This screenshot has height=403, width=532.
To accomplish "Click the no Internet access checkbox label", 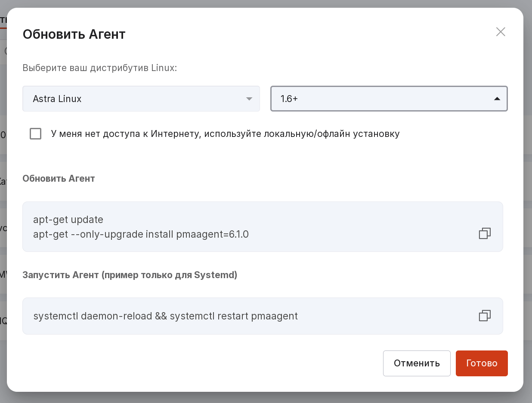I will [225, 134].
